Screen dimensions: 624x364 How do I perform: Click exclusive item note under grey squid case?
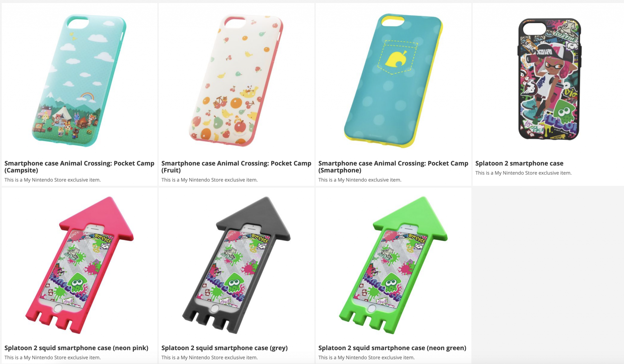click(209, 357)
